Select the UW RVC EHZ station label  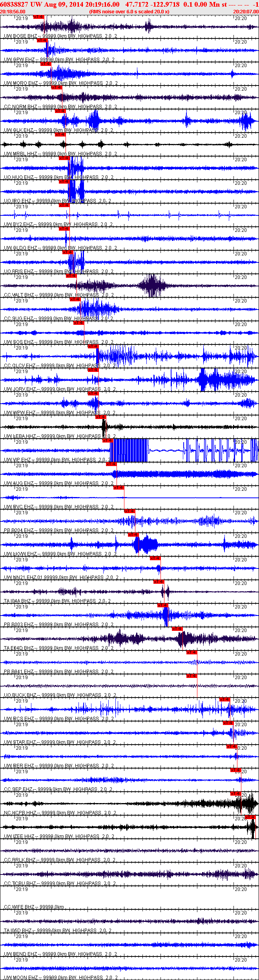19,507
